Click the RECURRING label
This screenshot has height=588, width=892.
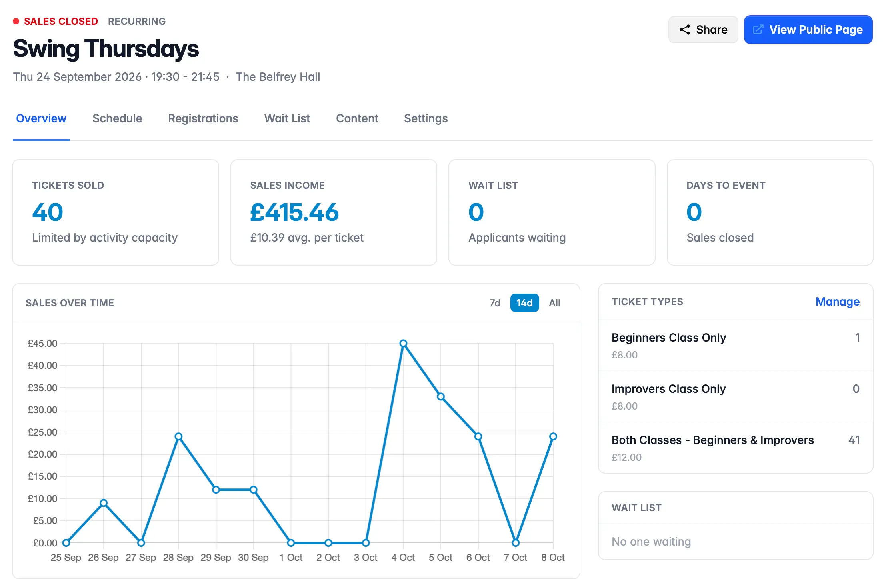pos(137,21)
